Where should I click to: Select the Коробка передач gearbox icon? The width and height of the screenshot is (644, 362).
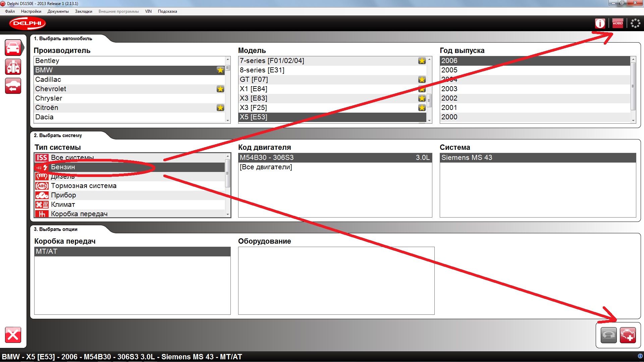pos(42,214)
